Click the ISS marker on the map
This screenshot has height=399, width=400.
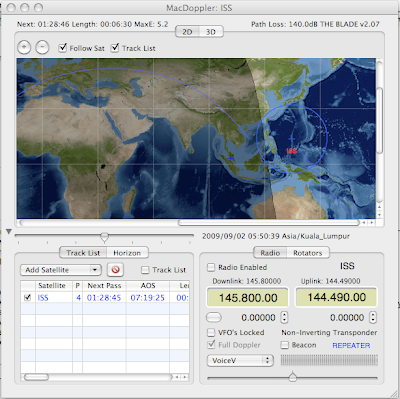(x=292, y=151)
